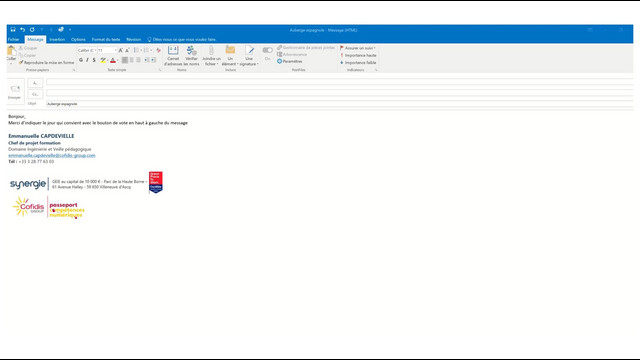The image size is (640, 360).
Task: Click in the Cc recipient field
Action: coord(340,93)
